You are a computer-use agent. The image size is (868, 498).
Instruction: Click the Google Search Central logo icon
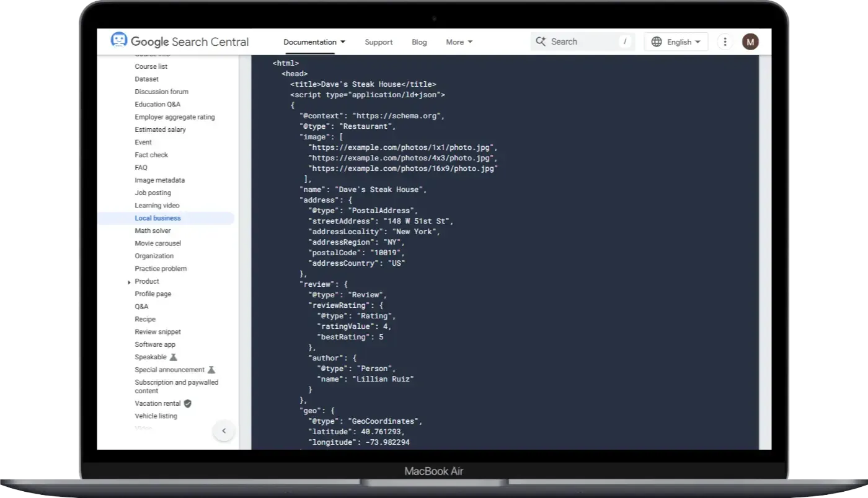pyautogui.click(x=118, y=41)
